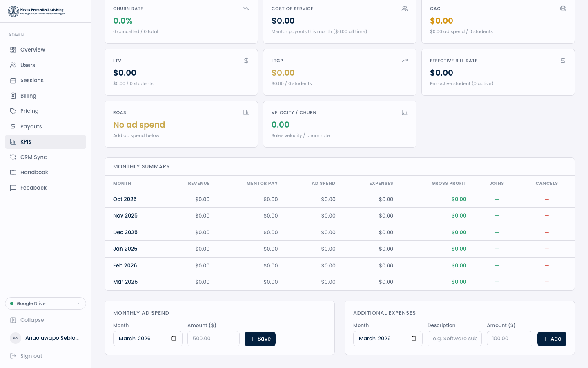Select the KPIs menu item
Image resolution: width=588 pixels, height=368 pixels.
(26, 142)
